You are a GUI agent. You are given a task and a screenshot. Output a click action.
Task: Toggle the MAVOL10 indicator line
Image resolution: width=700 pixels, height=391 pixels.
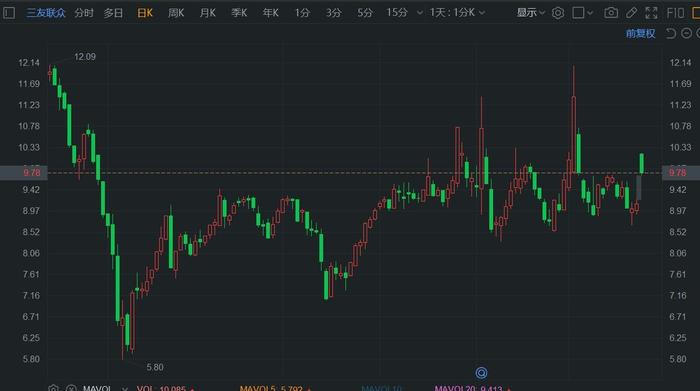point(381,388)
